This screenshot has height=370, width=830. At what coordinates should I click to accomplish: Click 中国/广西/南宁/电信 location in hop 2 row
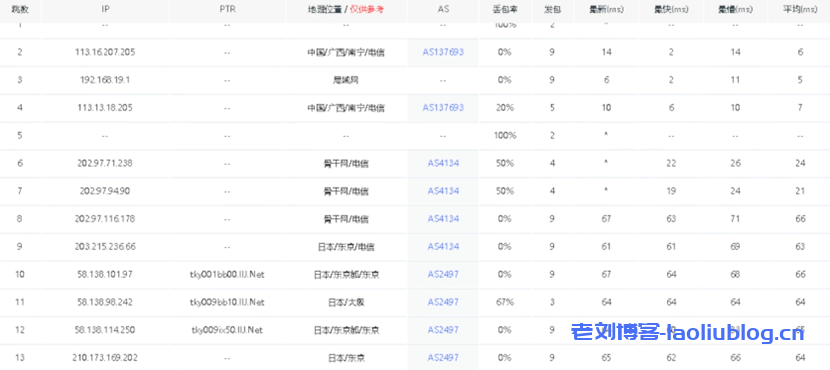[x=346, y=52]
